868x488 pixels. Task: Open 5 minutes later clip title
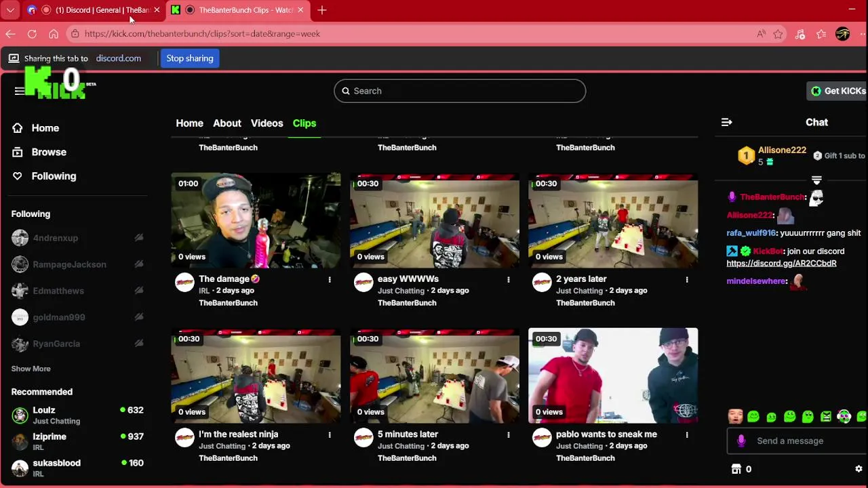click(408, 434)
